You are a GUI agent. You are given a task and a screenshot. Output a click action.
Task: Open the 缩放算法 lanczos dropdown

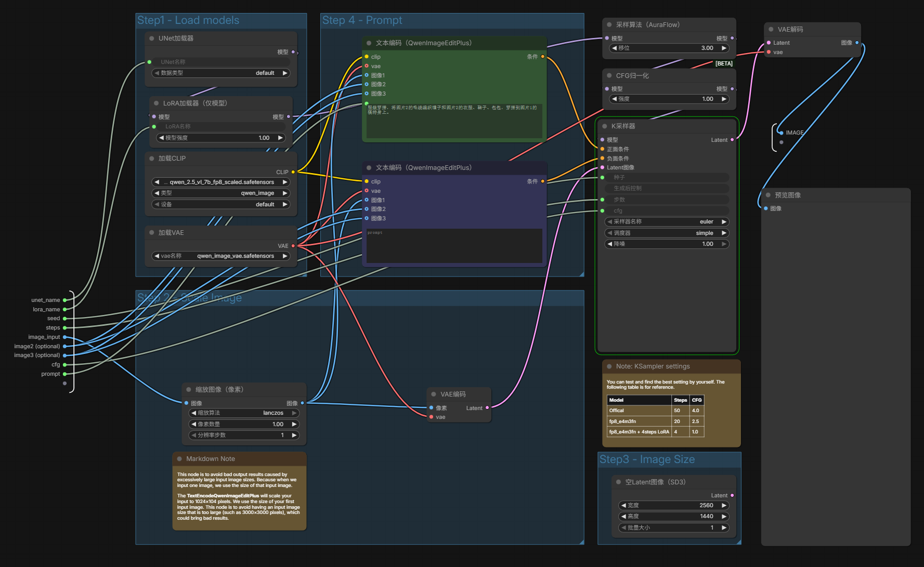[x=244, y=413]
